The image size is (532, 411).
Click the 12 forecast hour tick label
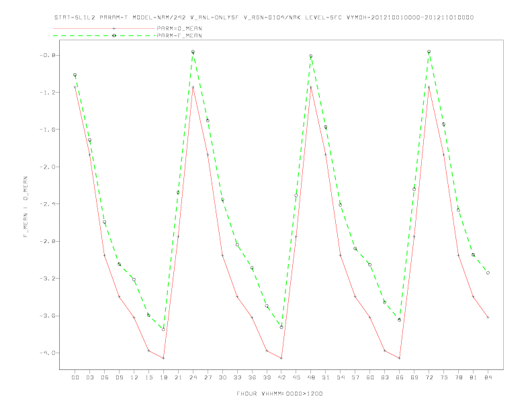click(x=134, y=377)
